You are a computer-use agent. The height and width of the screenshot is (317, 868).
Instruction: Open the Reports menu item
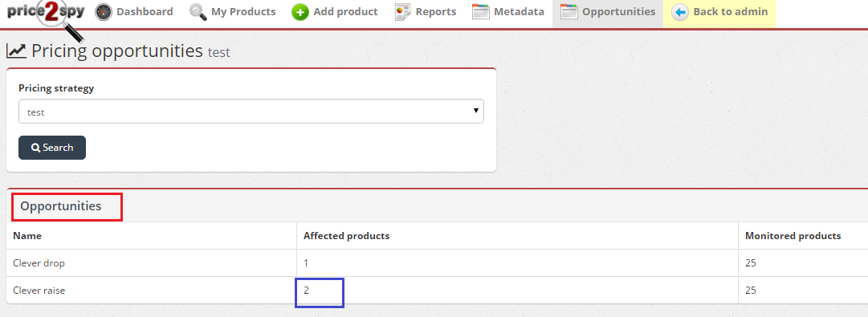tap(426, 11)
